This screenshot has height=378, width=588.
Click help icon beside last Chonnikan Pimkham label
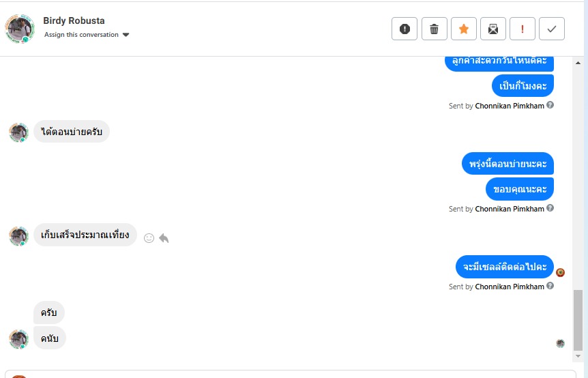(x=550, y=287)
